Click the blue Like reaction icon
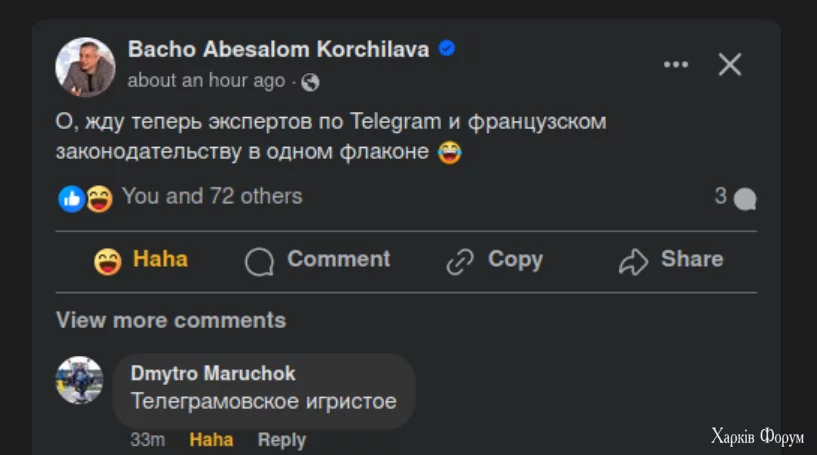Image resolution: width=817 pixels, height=455 pixels. [x=72, y=198]
